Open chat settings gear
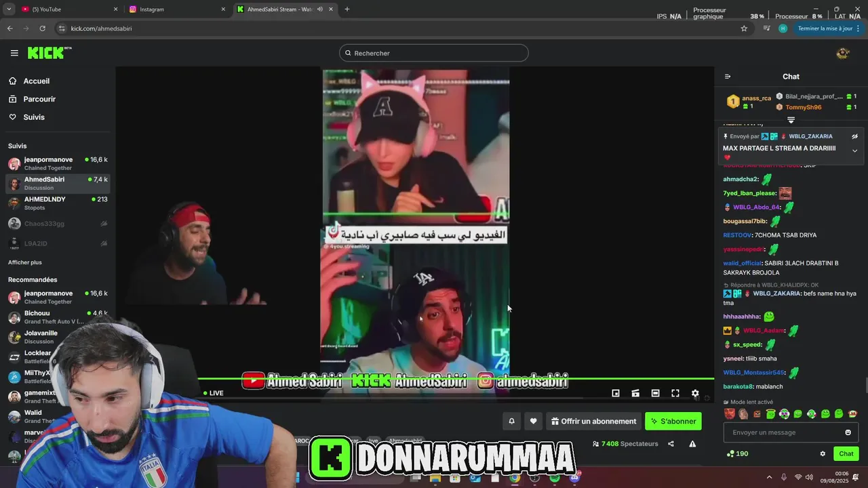This screenshot has width=868, height=488. pos(823,453)
